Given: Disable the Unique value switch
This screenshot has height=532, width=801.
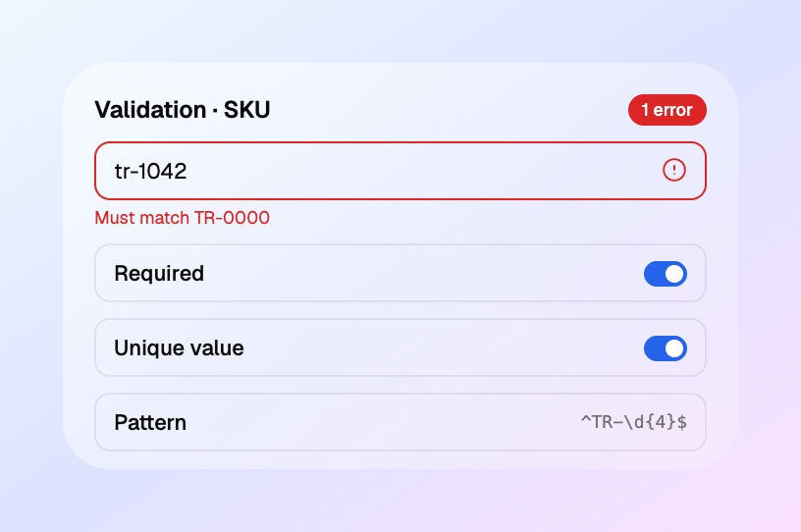Looking at the screenshot, I should click(x=666, y=348).
